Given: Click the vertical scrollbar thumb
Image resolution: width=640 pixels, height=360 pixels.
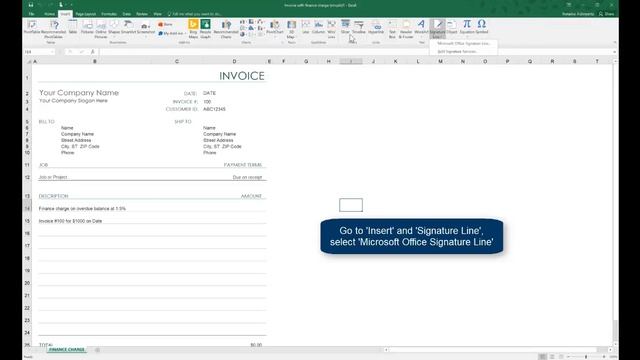Looking at the screenshot, I should tap(615, 330).
